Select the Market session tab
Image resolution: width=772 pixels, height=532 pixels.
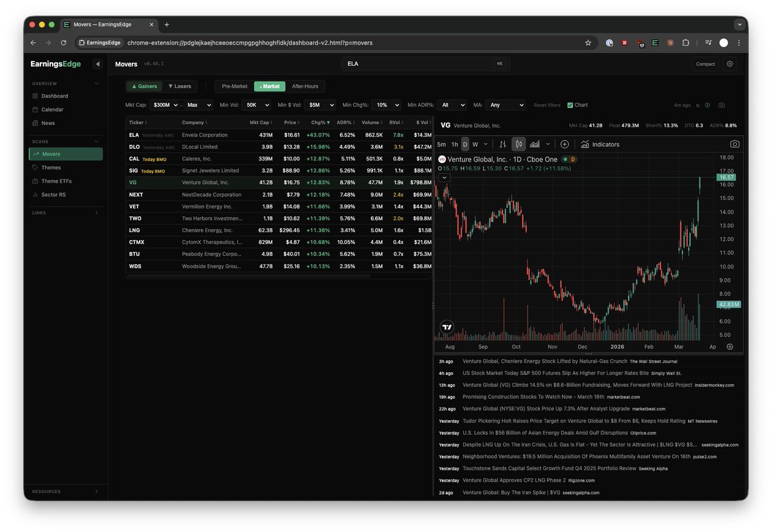pyautogui.click(x=270, y=86)
